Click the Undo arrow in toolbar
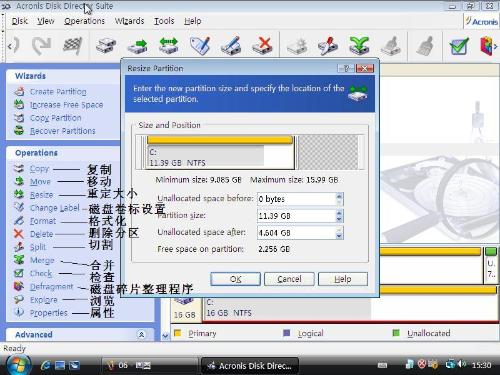This screenshot has height=375, width=500. pyautogui.click(x=15, y=45)
